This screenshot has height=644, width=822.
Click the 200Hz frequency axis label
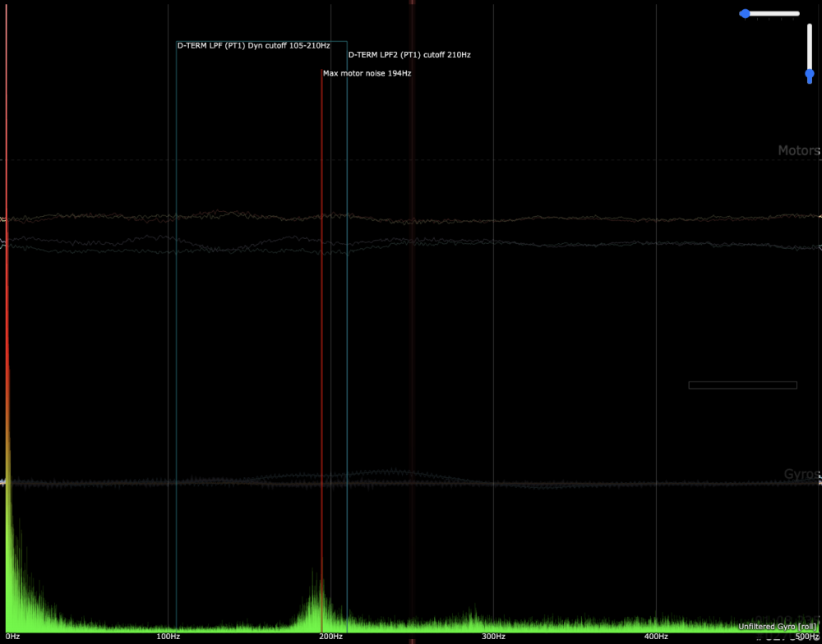click(x=330, y=637)
